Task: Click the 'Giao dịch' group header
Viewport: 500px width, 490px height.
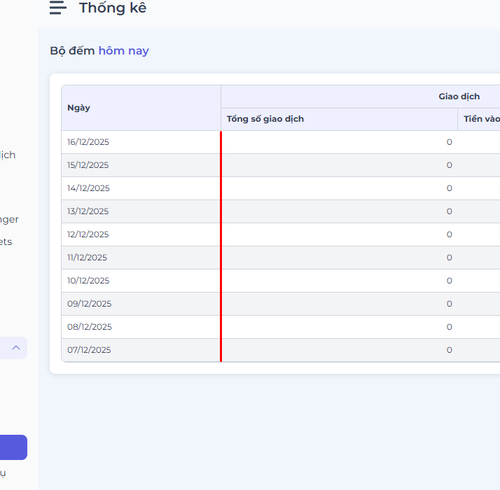Action: tap(459, 96)
